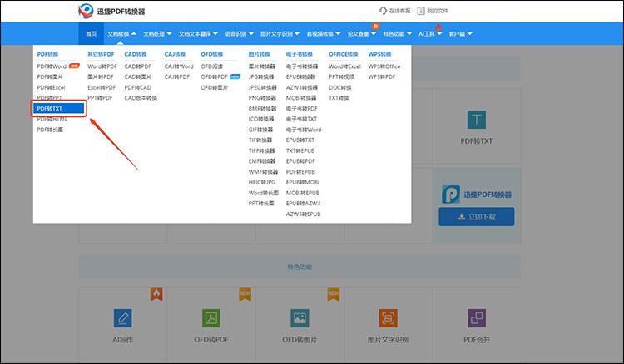Click the PDF转TXT card's teal T icon
624x364 pixels.
pyautogui.click(x=477, y=120)
